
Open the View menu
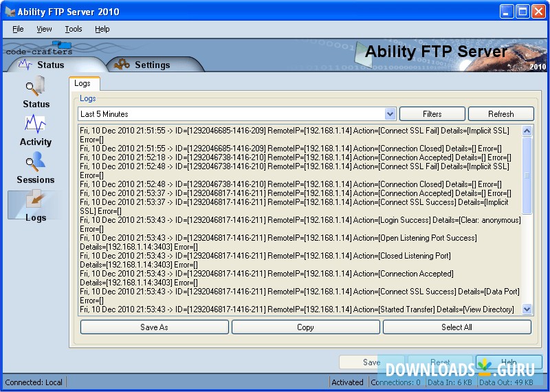pos(44,29)
